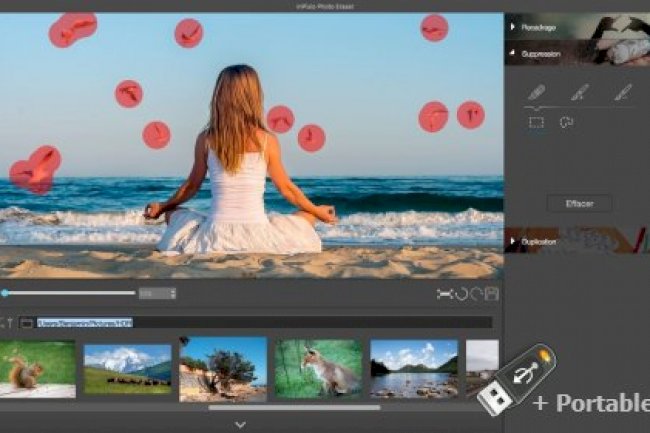Select the small brush size tool
Screen dimensions: 650x433
623,93
